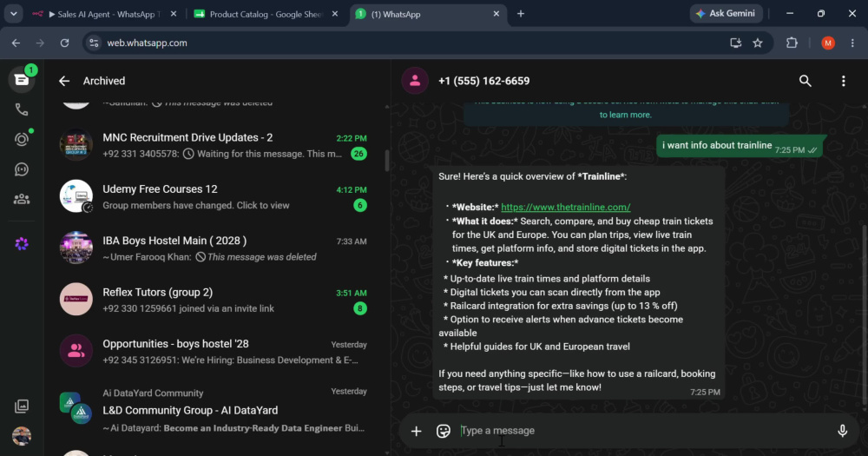Open the chat menu three dots
Screen dimensions: 868x456
[843, 81]
